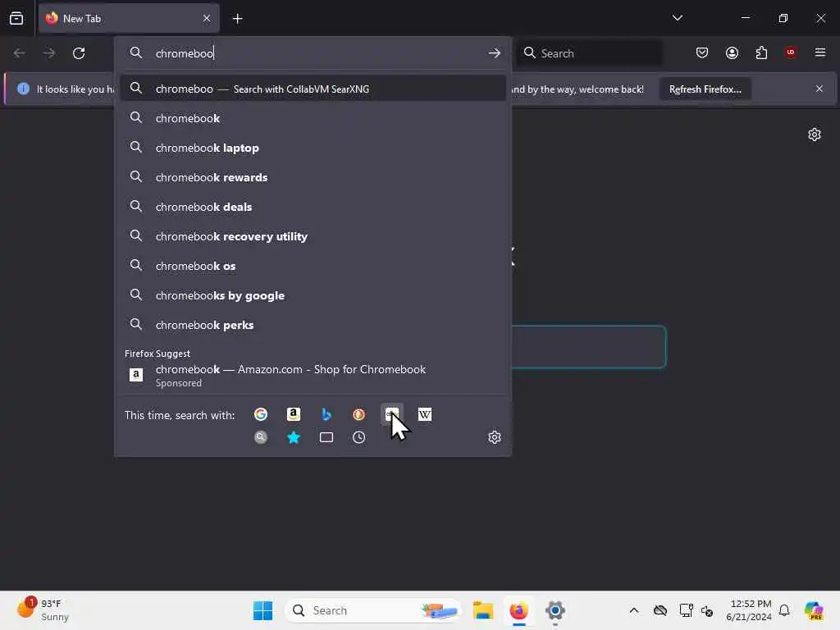Open a new tab with plus
The height and width of the screenshot is (630, 840).
tap(237, 19)
